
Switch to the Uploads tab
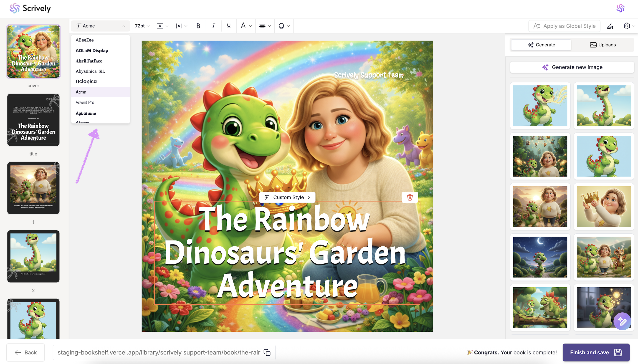[x=603, y=45]
